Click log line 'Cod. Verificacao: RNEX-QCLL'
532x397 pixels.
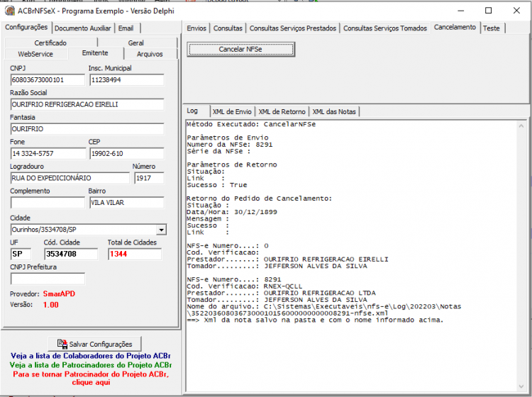[x=244, y=286]
